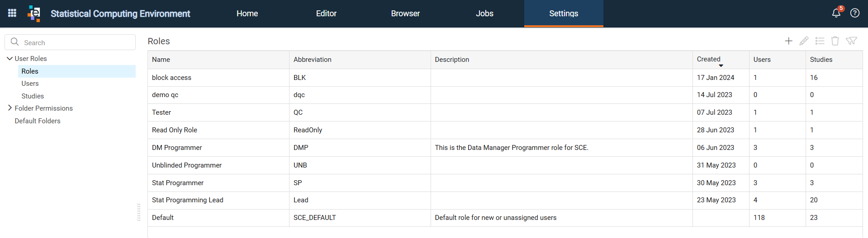Click Folder Permissions label in sidebar
The image size is (868, 238).
[44, 108]
